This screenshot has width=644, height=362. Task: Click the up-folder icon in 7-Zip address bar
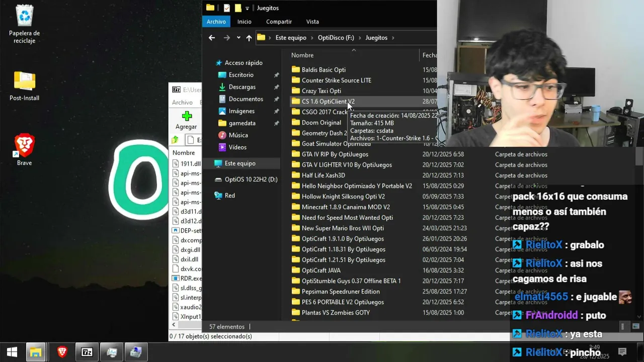click(175, 140)
